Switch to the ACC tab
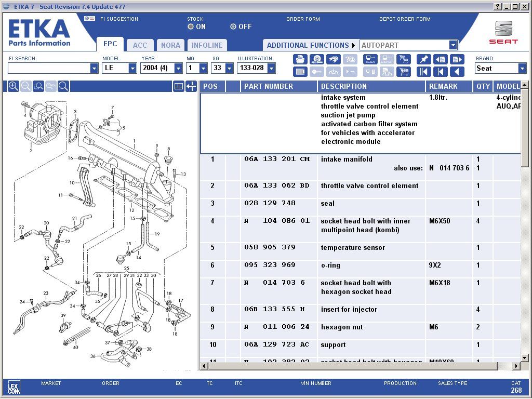The height and width of the screenshot is (399, 532). point(140,45)
